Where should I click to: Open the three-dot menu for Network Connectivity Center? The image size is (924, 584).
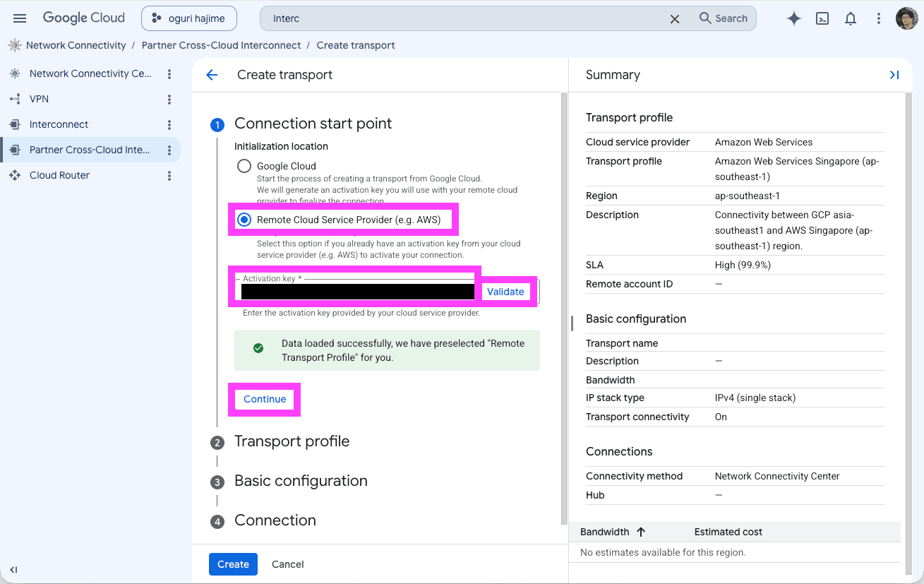point(169,73)
